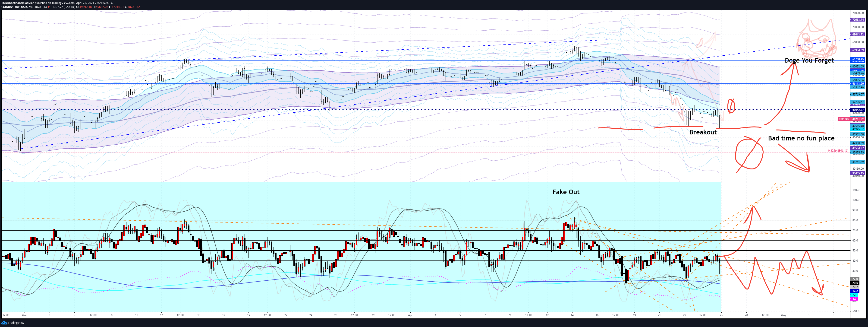Click the -1307.72 (-2.61%) change text
Viewport: 868px width, 327px height.
click(63, 7)
